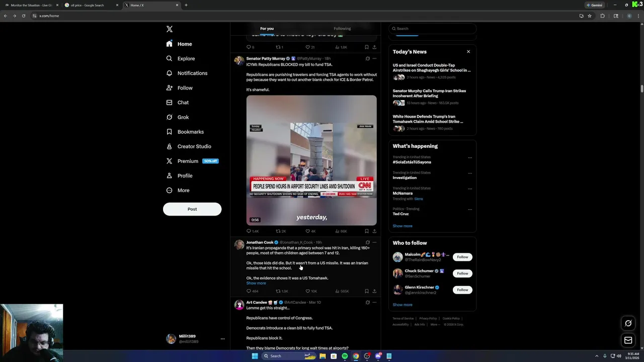
Task: Open more options on Jonathan Cook's post
Action: (374, 242)
